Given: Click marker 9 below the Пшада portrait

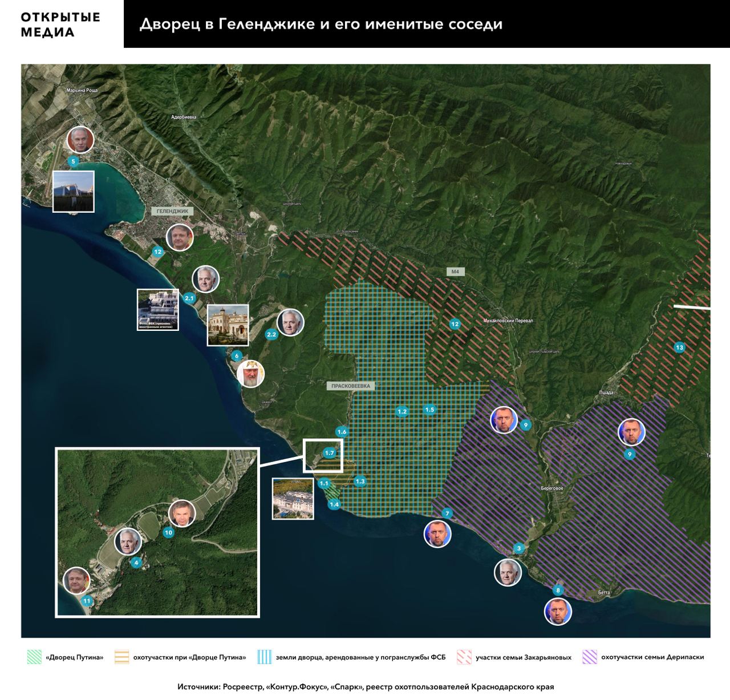Looking at the screenshot, I should (x=630, y=455).
